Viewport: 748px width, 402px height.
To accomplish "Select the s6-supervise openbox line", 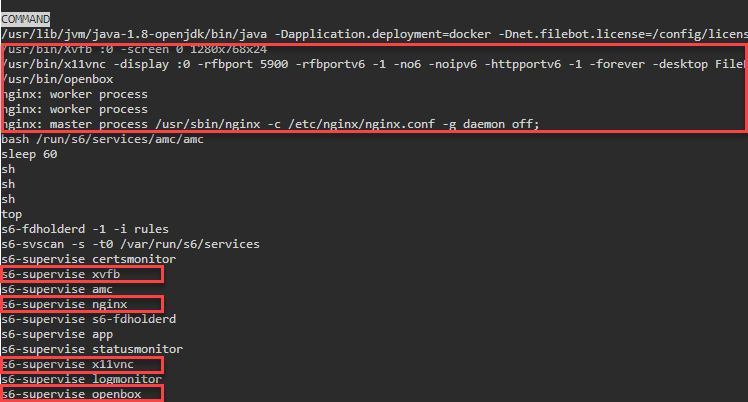I will [x=71, y=394].
